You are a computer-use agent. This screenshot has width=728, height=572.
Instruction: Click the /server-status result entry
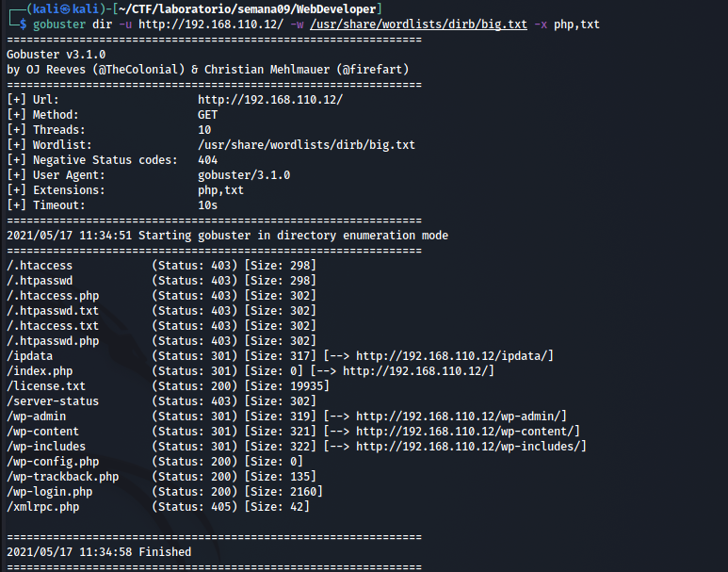pyautogui.click(x=53, y=400)
